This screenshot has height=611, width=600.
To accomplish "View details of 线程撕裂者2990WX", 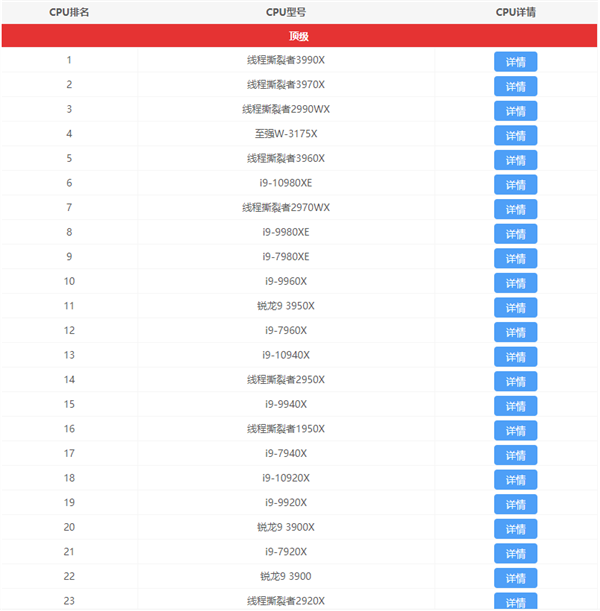I will [x=515, y=110].
